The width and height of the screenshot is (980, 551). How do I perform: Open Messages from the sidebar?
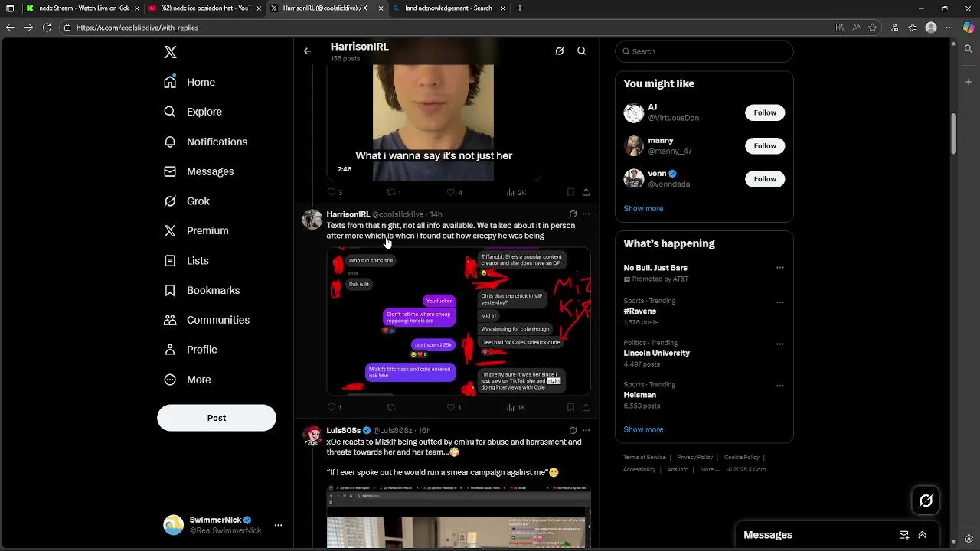click(x=199, y=171)
